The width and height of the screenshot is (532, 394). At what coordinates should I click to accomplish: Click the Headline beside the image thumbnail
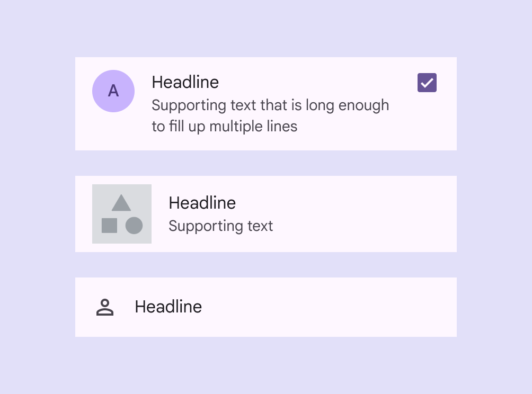(x=202, y=203)
